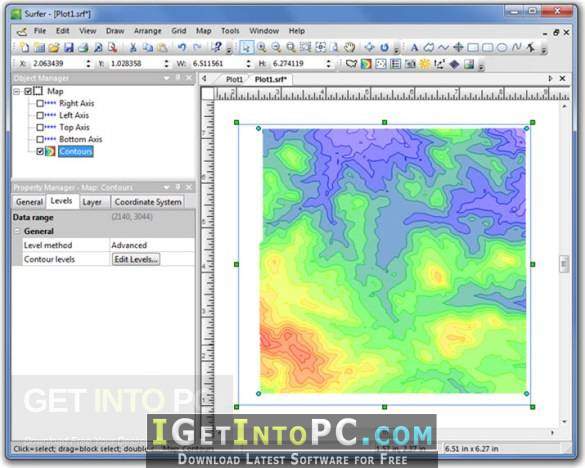Undo the last action

[182, 47]
